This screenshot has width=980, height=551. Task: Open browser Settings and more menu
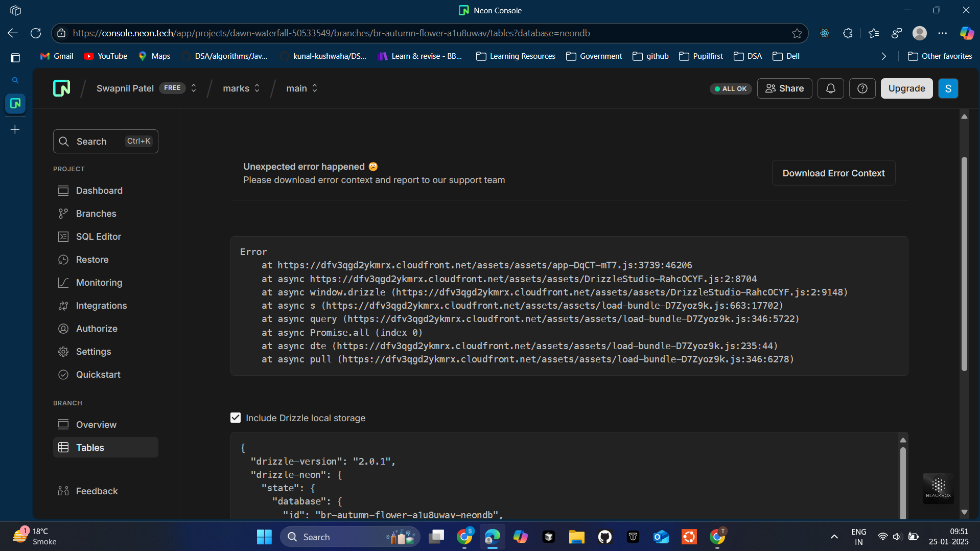[x=943, y=33]
